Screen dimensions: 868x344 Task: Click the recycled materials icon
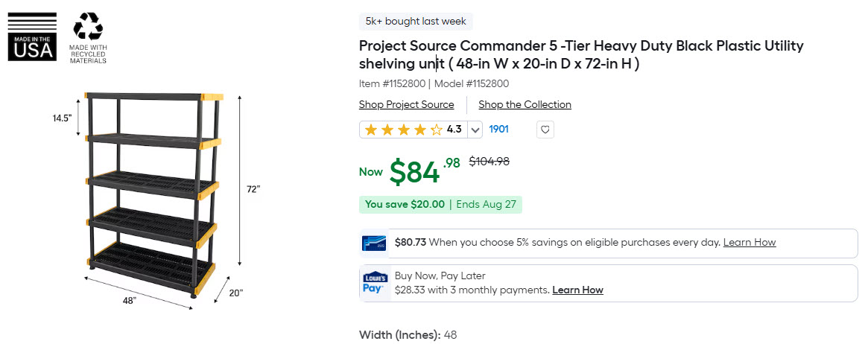click(x=88, y=38)
